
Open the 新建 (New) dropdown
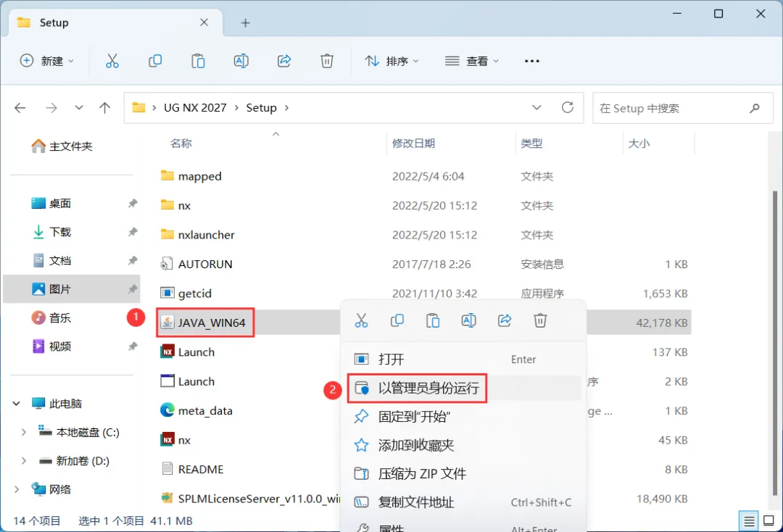(47, 61)
